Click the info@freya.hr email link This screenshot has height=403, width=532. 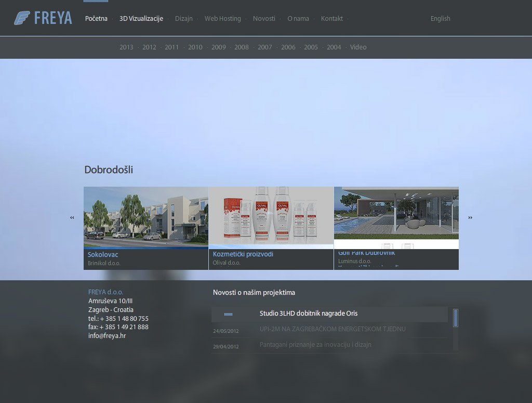107,336
